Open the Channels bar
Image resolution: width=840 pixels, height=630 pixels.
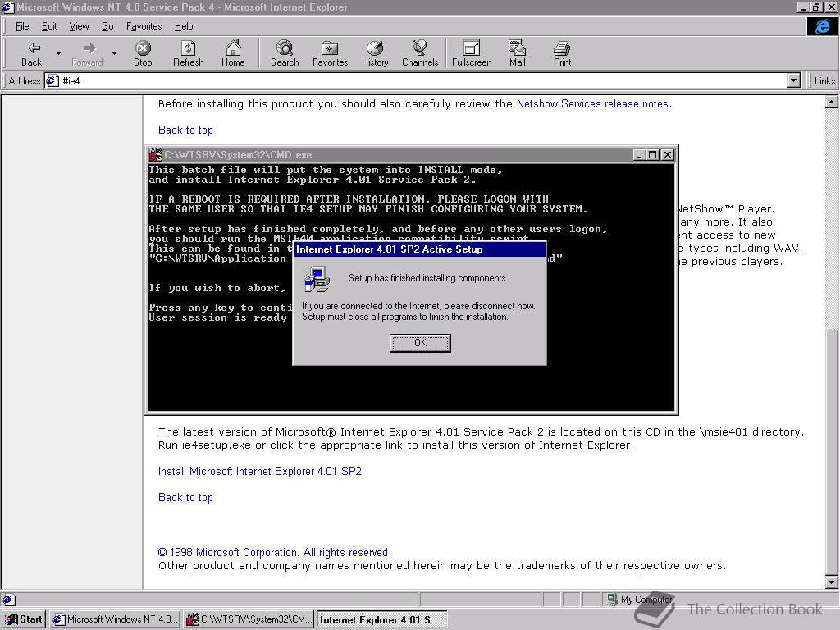[x=420, y=53]
